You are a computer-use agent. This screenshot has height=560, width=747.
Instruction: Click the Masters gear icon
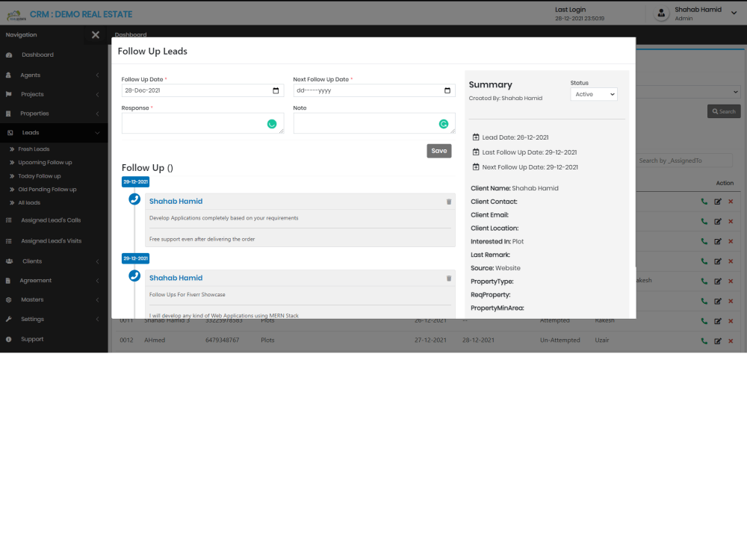click(x=8, y=299)
